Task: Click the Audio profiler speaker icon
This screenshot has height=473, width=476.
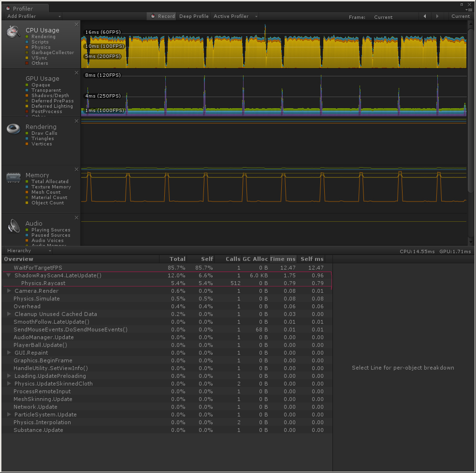Action: point(13,225)
